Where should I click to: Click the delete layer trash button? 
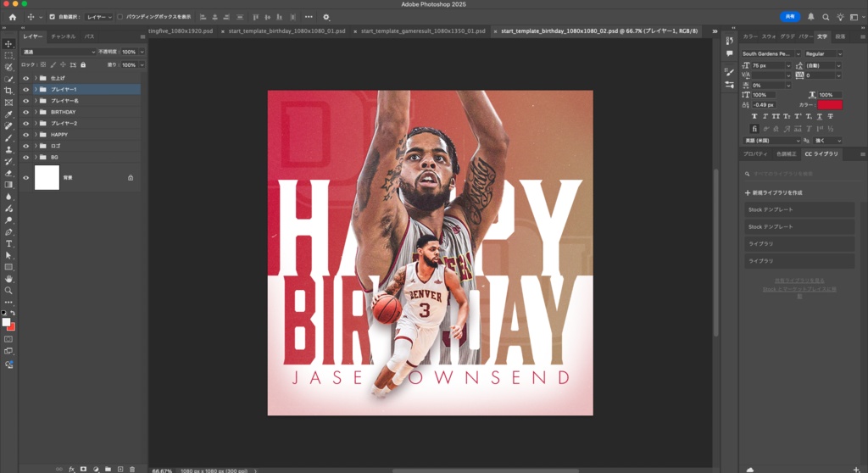pyautogui.click(x=132, y=469)
